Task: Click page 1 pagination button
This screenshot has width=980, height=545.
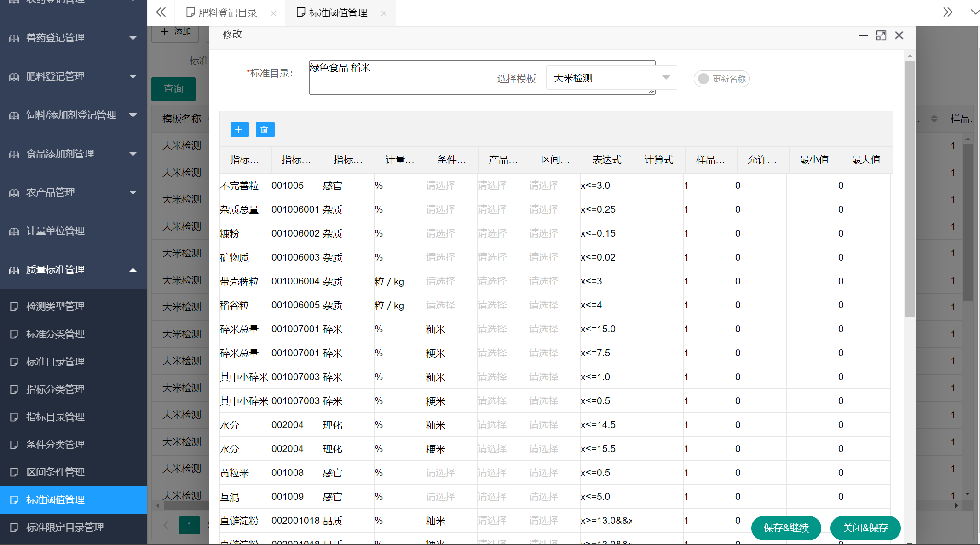Action: pos(189,525)
